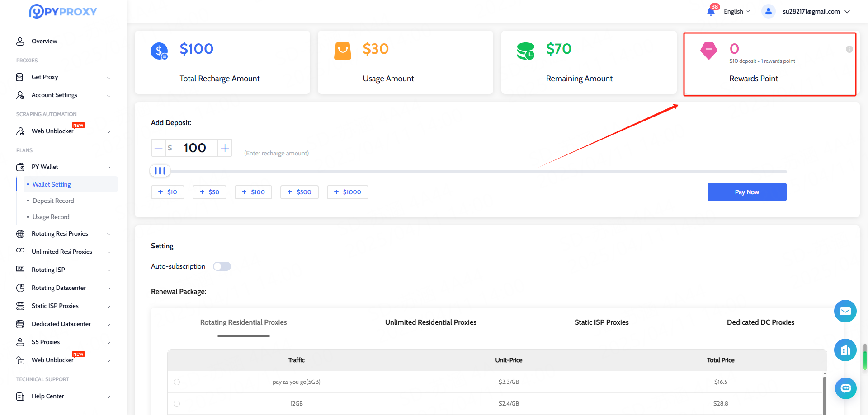Viewport: 868px width, 415px height.
Task: Switch to Unlimited Residential Proxies tab
Action: (x=431, y=322)
